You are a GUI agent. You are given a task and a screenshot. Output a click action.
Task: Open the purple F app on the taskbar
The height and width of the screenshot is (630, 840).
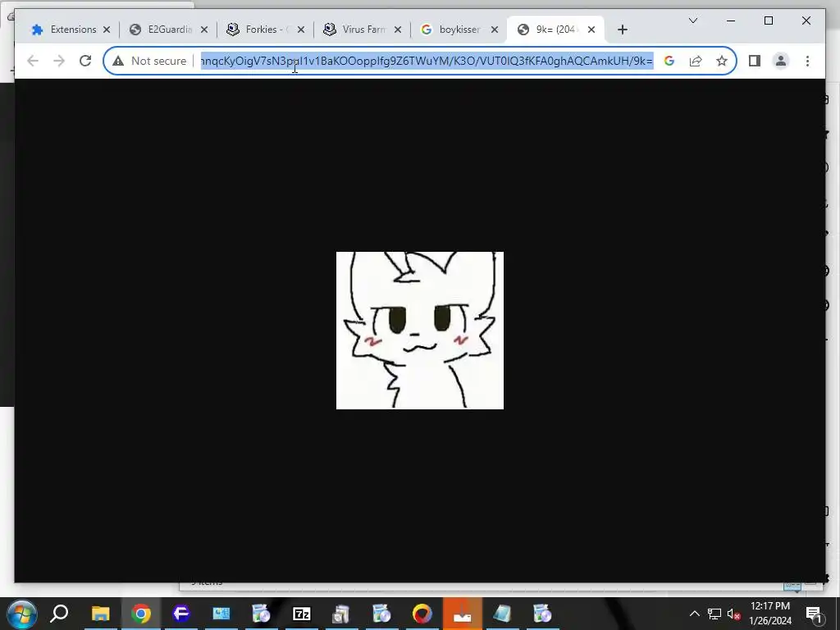(x=181, y=614)
